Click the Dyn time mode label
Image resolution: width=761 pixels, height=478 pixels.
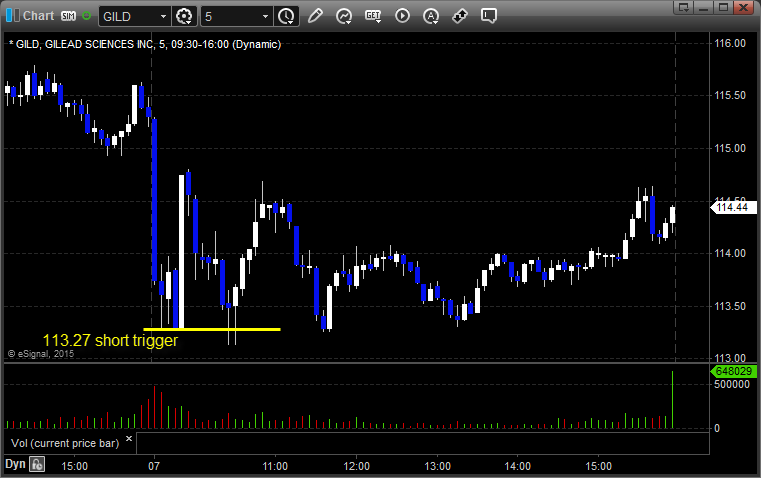[x=15, y=464]
